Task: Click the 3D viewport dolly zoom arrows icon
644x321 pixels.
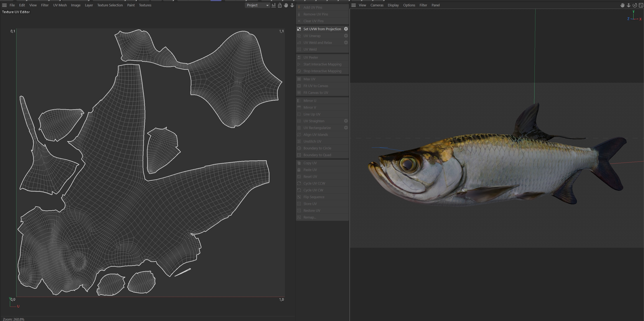Action: [629, 5]
